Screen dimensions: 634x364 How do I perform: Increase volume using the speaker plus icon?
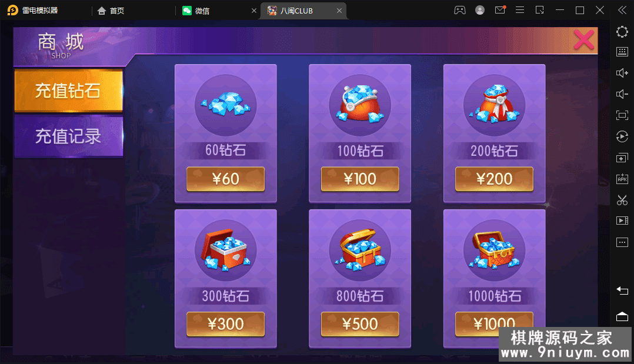[622, 73]
